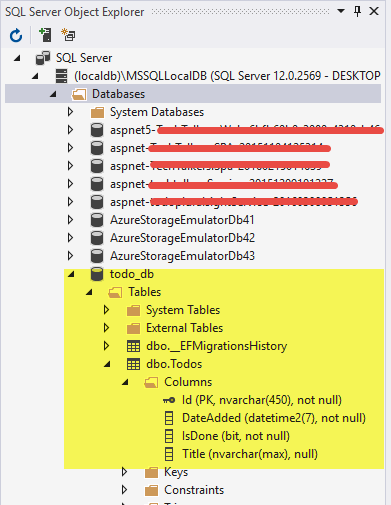Expand the System Databases folder
The height and width of the screenshot is (505, 391).
(70, 112)
